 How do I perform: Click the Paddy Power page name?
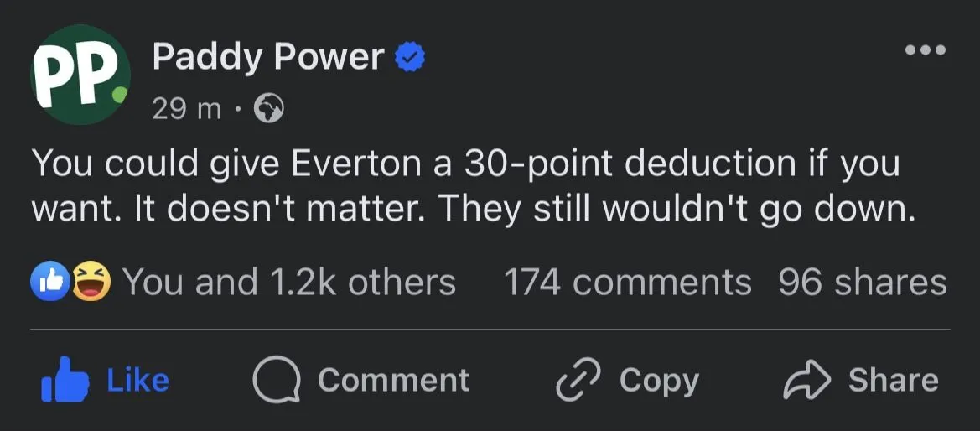(x=268, y=58)
